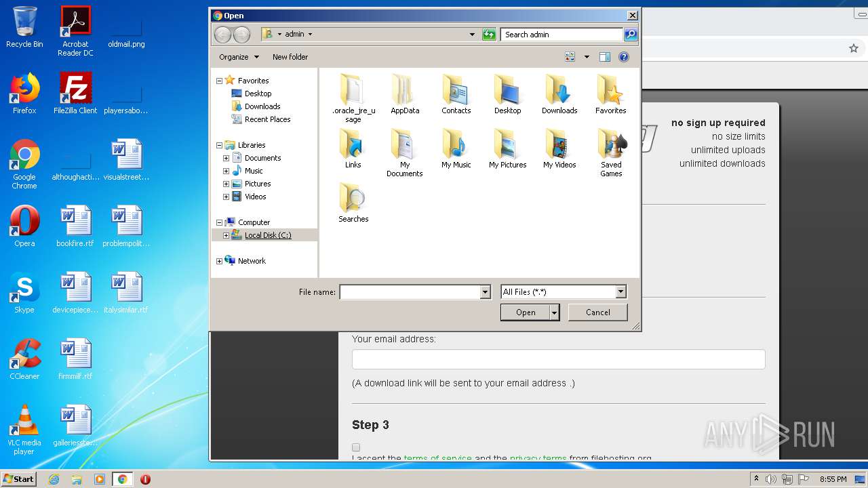
Task: Open Internet Explorer from taskbar
Action: point(54,479)
